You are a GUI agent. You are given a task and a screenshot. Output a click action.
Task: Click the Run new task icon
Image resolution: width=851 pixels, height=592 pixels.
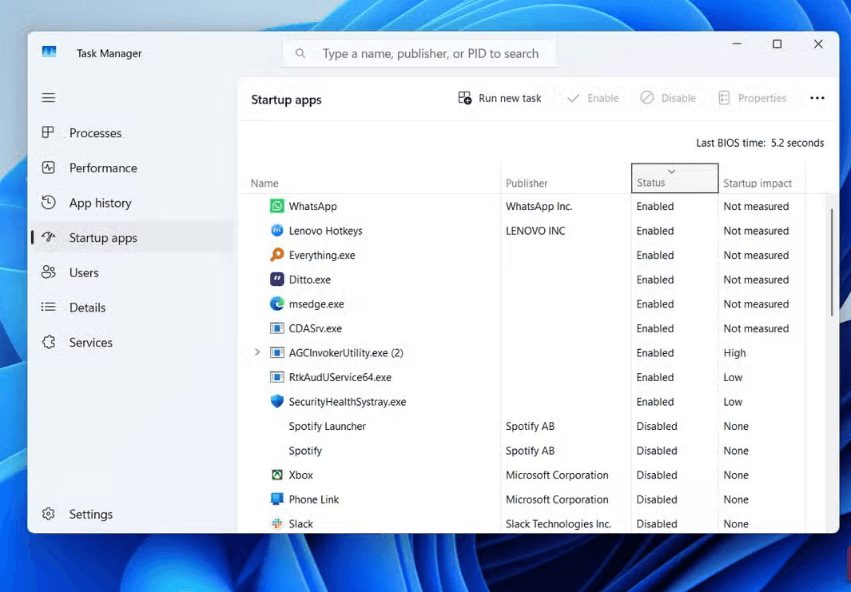[465, 98]
